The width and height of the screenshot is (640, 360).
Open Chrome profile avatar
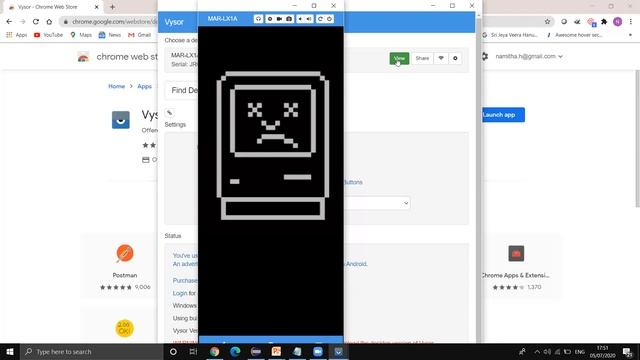(618, 22)
